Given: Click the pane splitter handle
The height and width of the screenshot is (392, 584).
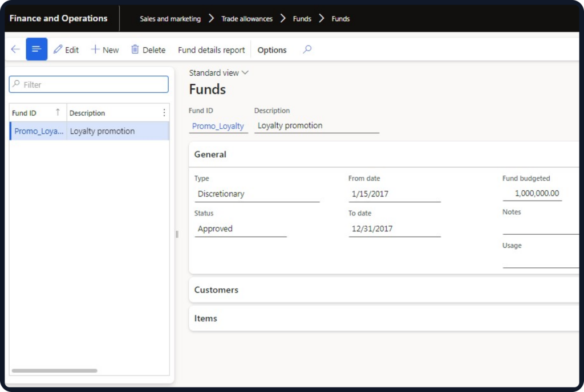Looking at the screenshot, I should [177, 234].
